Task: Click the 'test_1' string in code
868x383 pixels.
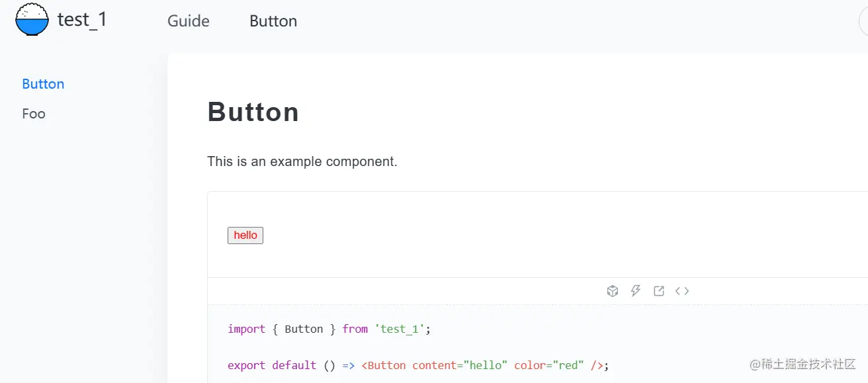Action: (400, 329)
